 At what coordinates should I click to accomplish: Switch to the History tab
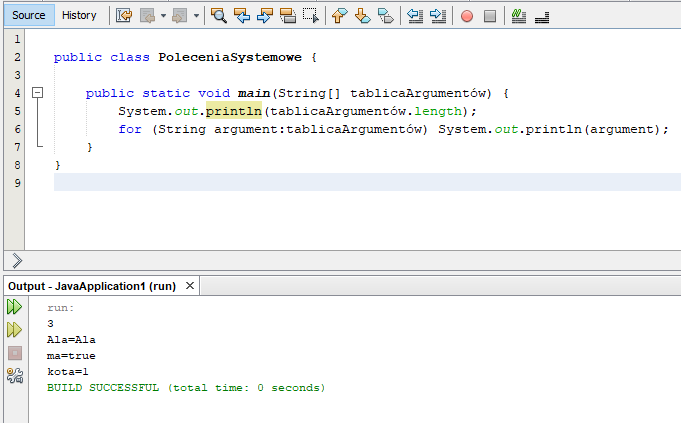(80, 15)
